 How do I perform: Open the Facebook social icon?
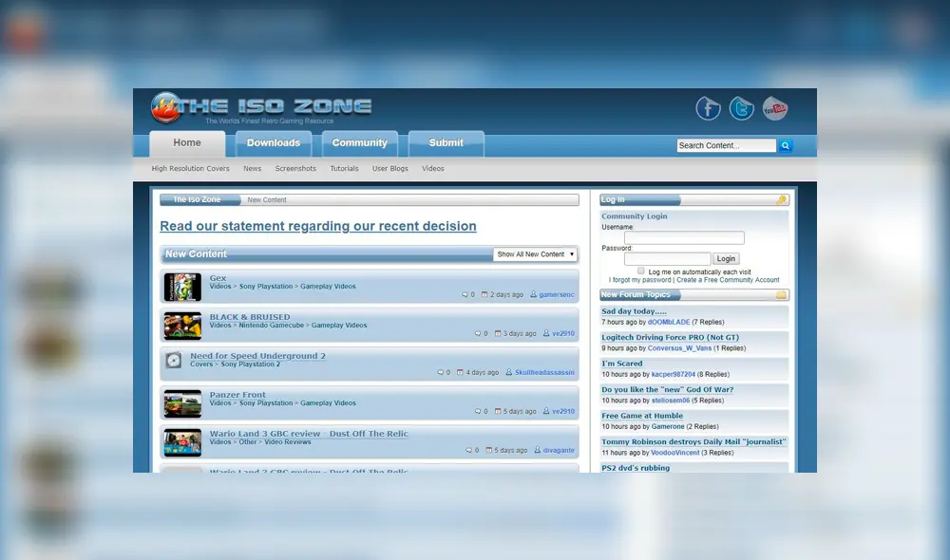[708, 109]
